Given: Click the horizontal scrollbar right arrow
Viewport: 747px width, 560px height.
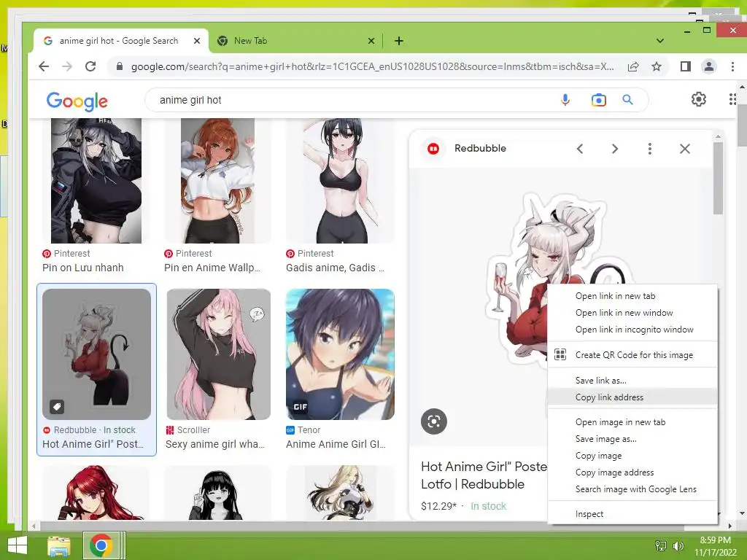Looking at the screenshot, I should [729, 526].
